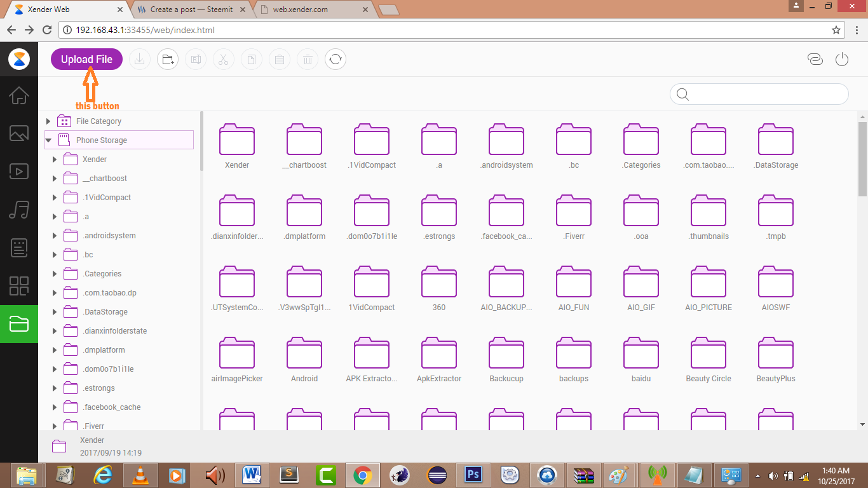Click the Xender logo in the sidebar

point(19,60)
